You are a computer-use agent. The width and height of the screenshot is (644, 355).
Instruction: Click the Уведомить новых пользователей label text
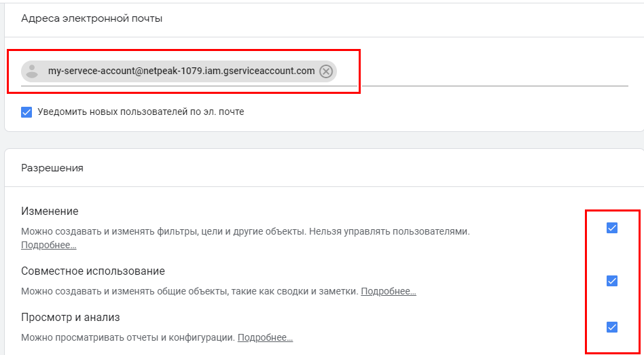(141, 112)
